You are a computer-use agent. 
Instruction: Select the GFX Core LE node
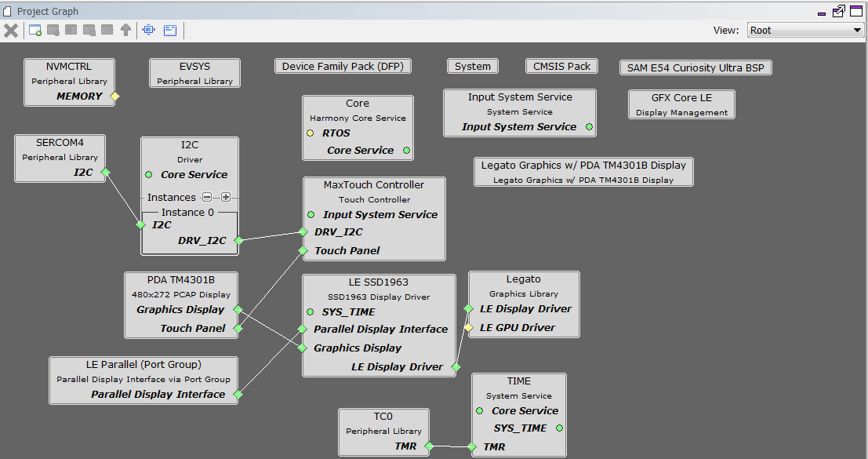click(x=681, y=104)
